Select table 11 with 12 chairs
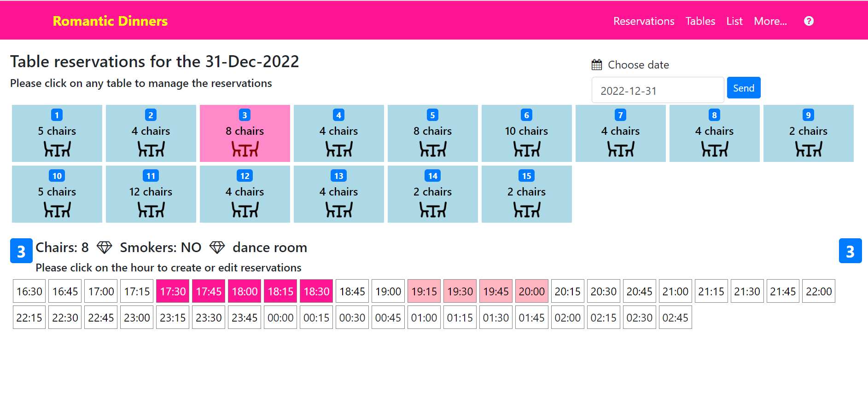The width and height of the screenshot is (868, 397). click(x=151, y=194)
